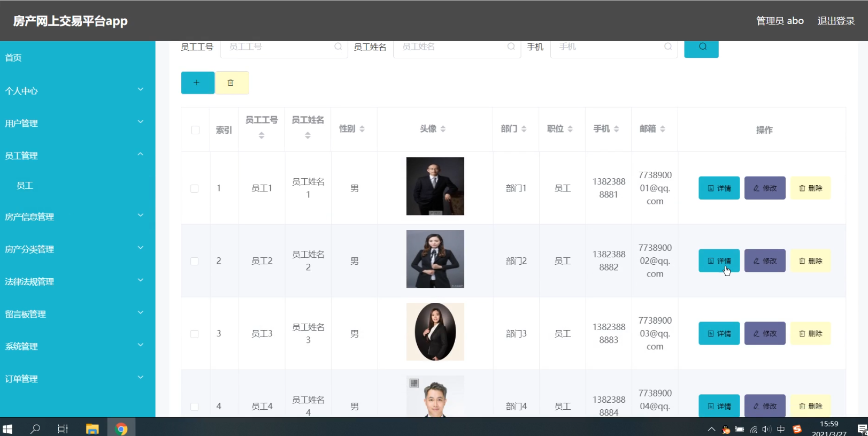Expand 用户管理 menu chevron
Image resolution: width=868 pixels, height=436 pixels.
coord(141,122)
